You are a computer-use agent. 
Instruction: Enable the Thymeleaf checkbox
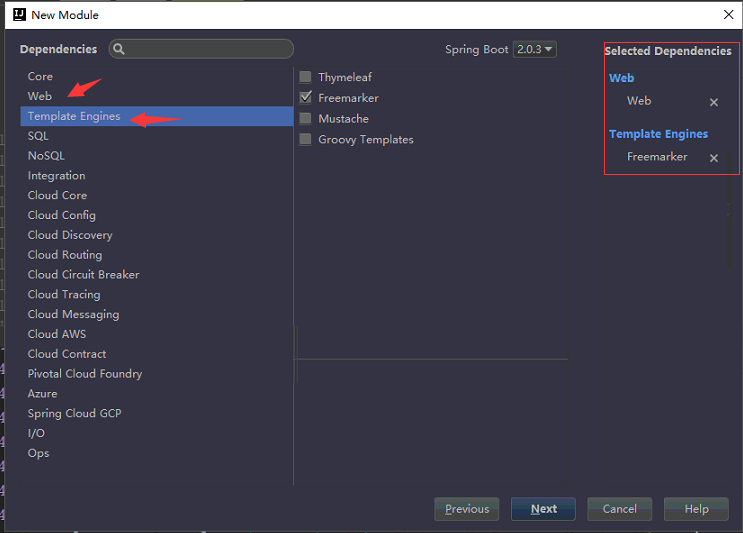coord(306,77)
